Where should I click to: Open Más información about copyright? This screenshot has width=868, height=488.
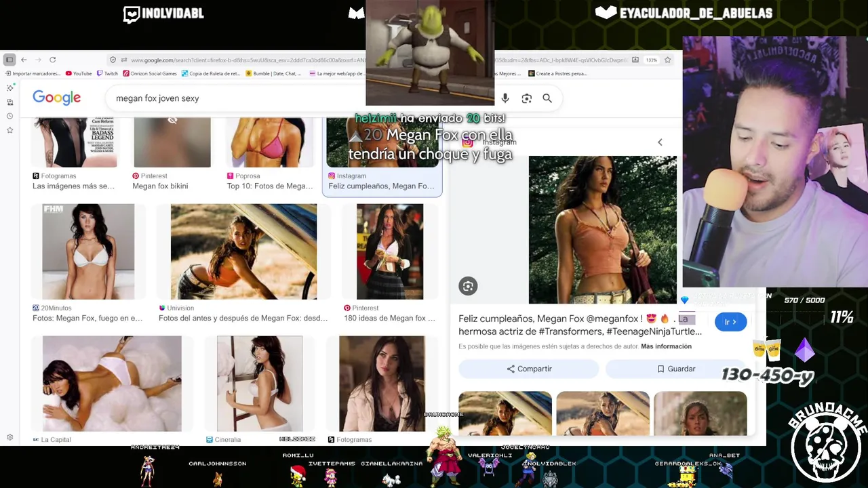[x=666, y=346]
